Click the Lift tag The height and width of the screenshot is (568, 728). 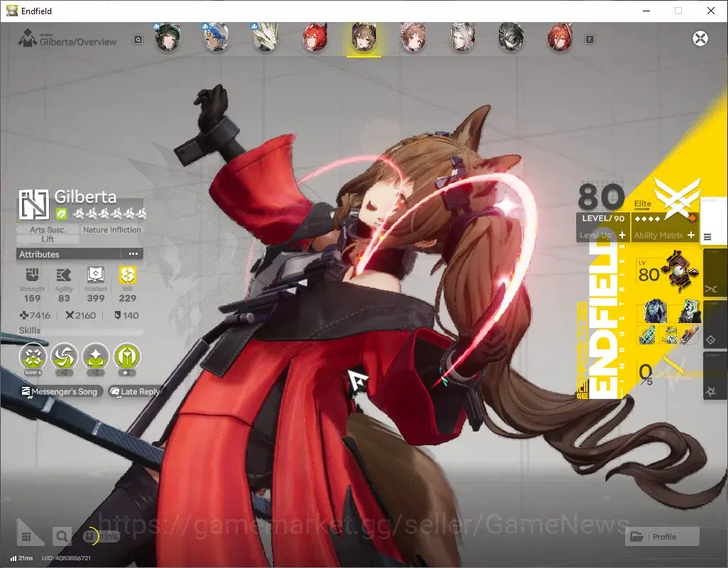pyautogui.click(x=48, y=239)
